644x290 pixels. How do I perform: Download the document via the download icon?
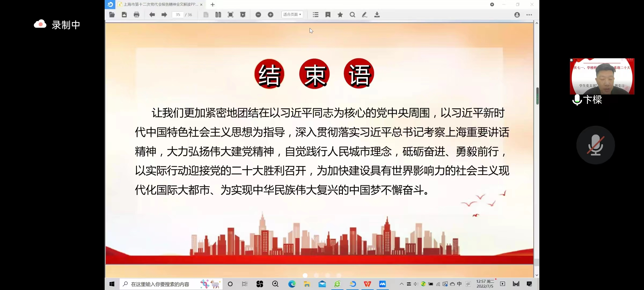pyautogui.click(x=377, y=15)
